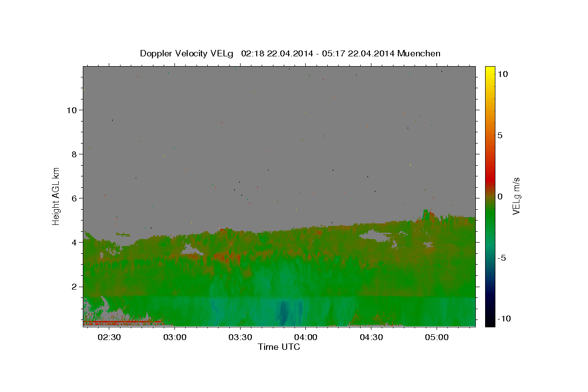This screenshot has height=392, width=588.
Task: Select the 'Time UTC' axis label
Action: (279, 347)
